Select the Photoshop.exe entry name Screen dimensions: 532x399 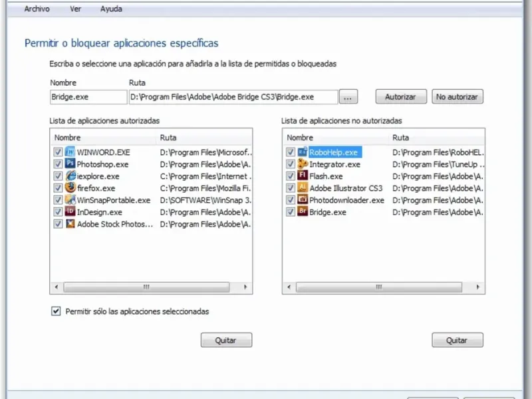pos(103,164)
